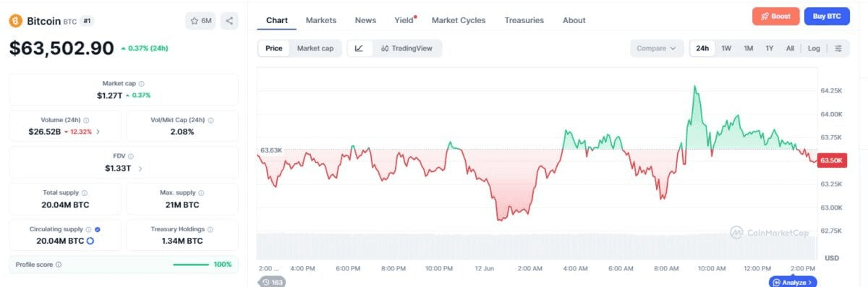
Task: Expand FDV details chevron
Action: [140, 168]
